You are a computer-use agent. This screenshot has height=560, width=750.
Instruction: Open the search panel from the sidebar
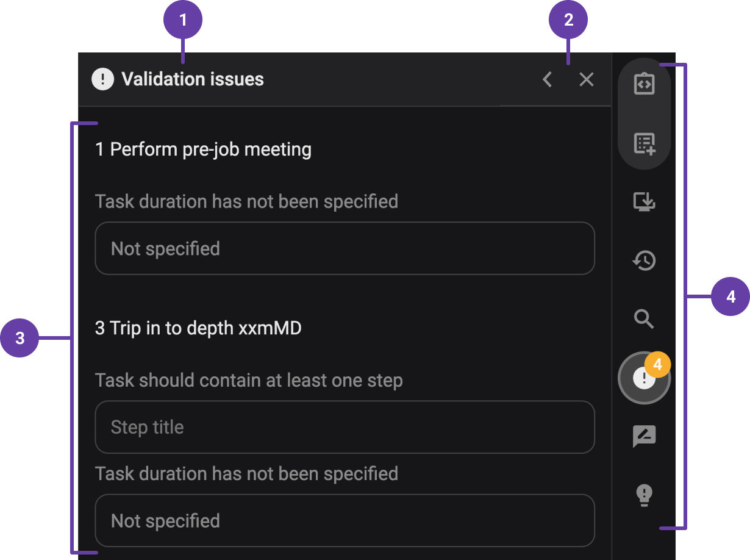(x=644, y=319)
